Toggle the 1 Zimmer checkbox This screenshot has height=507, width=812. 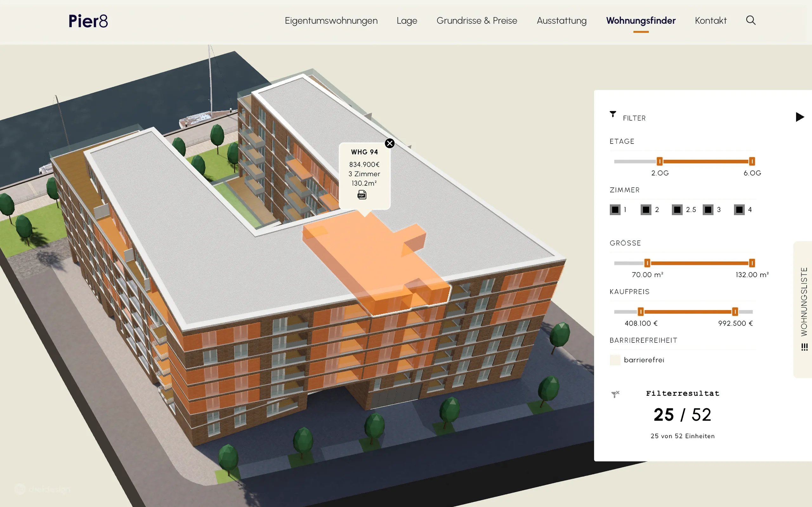(x=615, y=210)
